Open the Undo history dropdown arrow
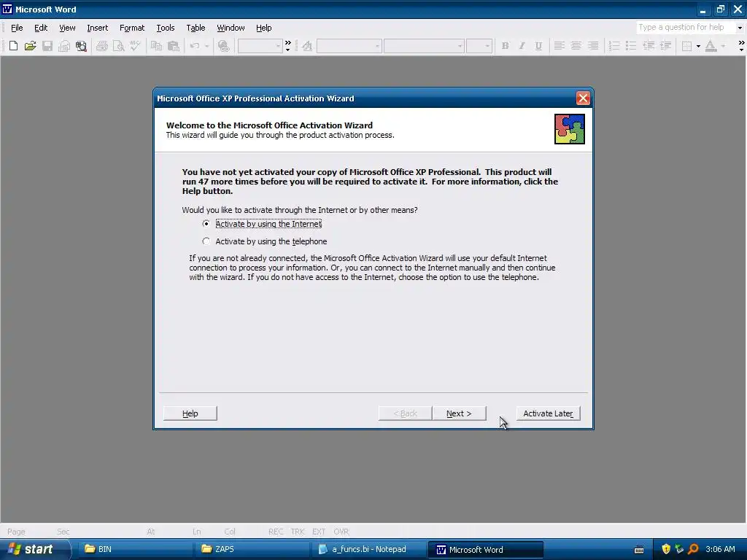 click(x=206, y=46)
